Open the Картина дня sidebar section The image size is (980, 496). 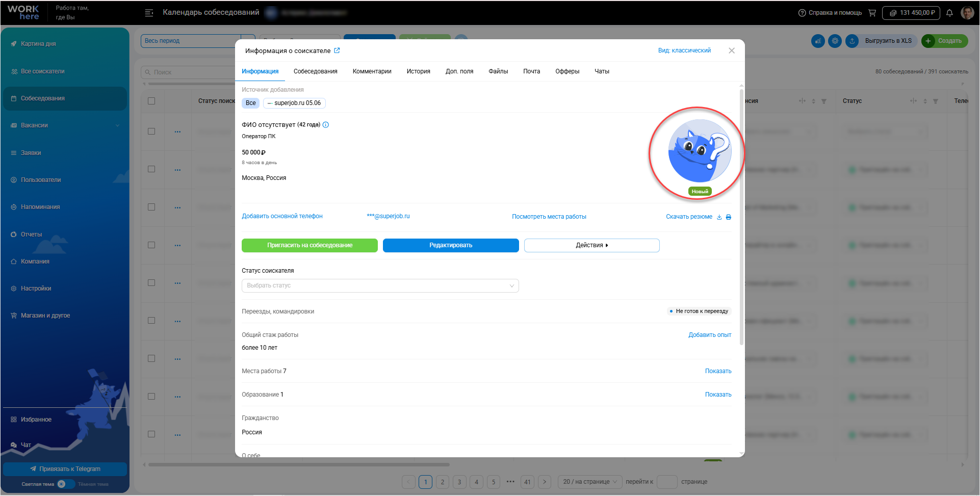[x=38, y=44]
